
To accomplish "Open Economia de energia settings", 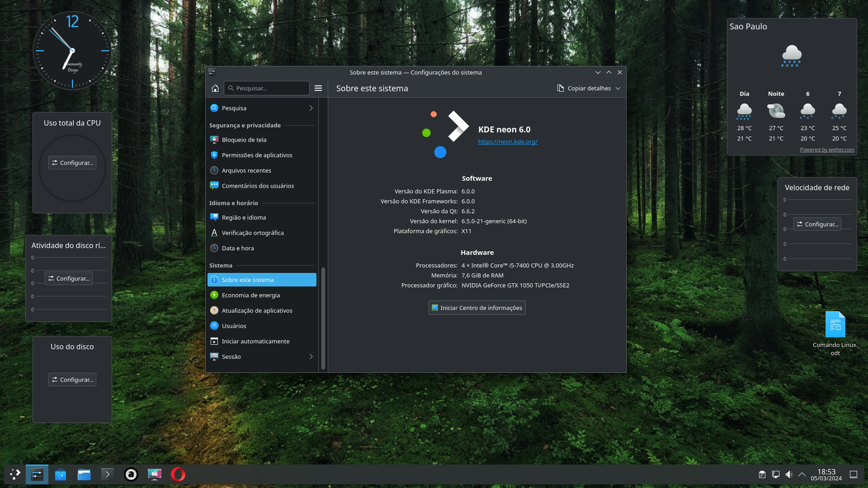I will pos(262,295).
